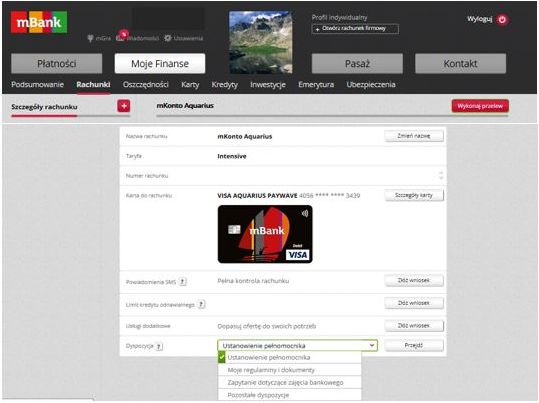The height and width of the screenshot is (403, 539).
Task: Click VISA AQUARIUS PAYWAVE card name
Action: (257, 196)
